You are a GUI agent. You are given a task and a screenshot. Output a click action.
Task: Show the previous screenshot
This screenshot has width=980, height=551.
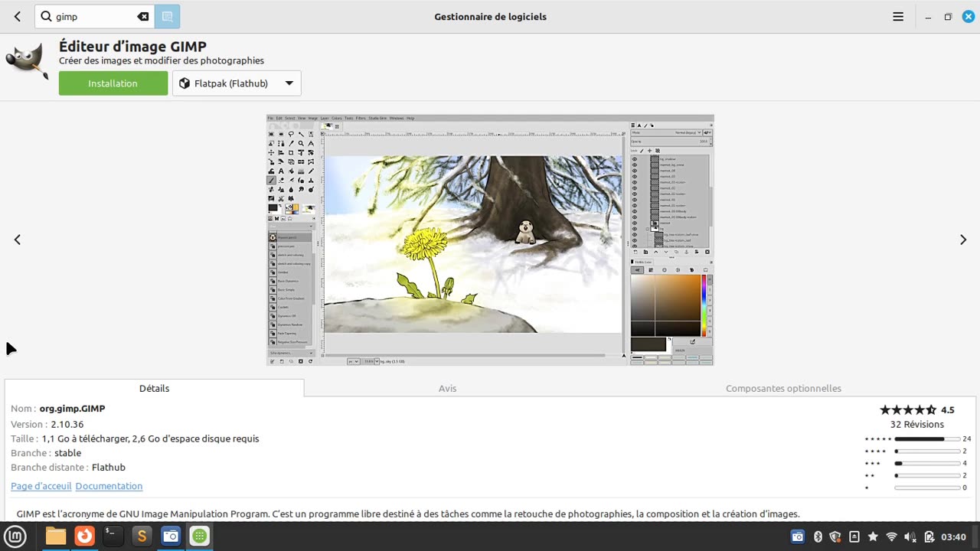click(17, 240)
